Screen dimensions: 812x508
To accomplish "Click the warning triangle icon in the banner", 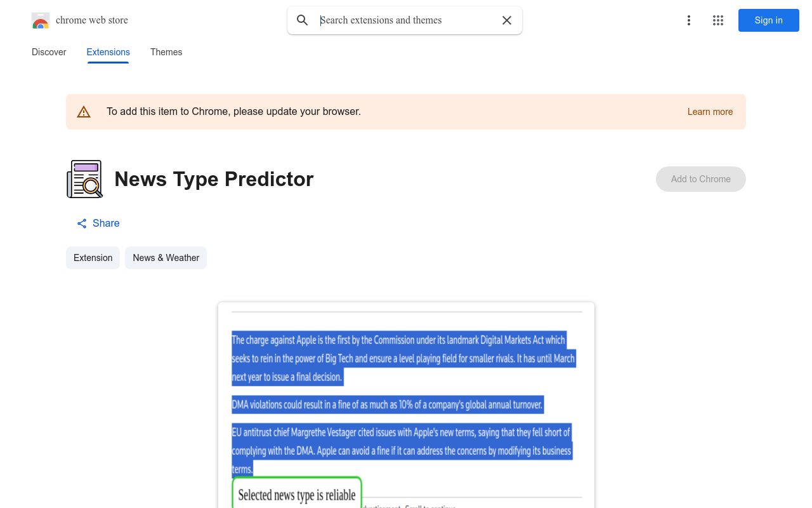I will [x=84, y=111].
